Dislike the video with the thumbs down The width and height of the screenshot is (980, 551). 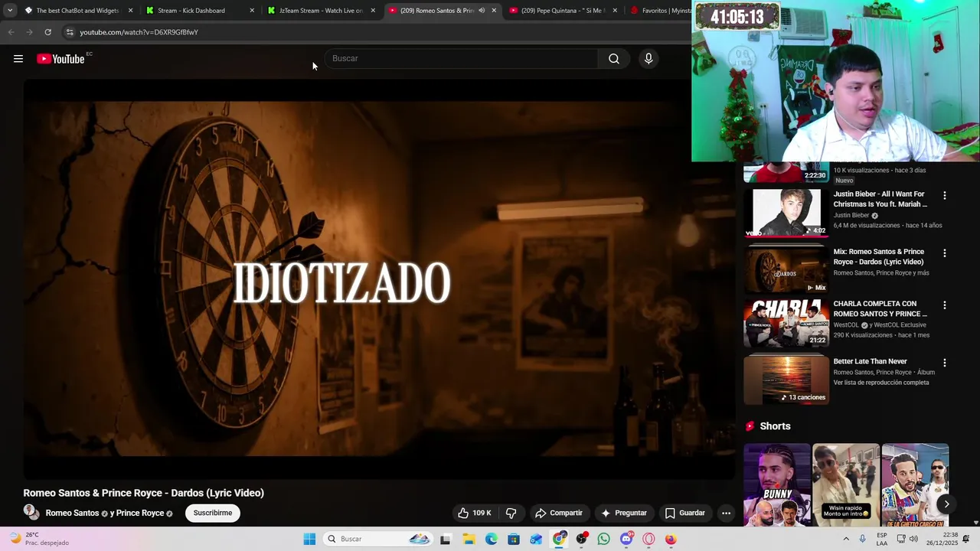(x=511, y=513)
